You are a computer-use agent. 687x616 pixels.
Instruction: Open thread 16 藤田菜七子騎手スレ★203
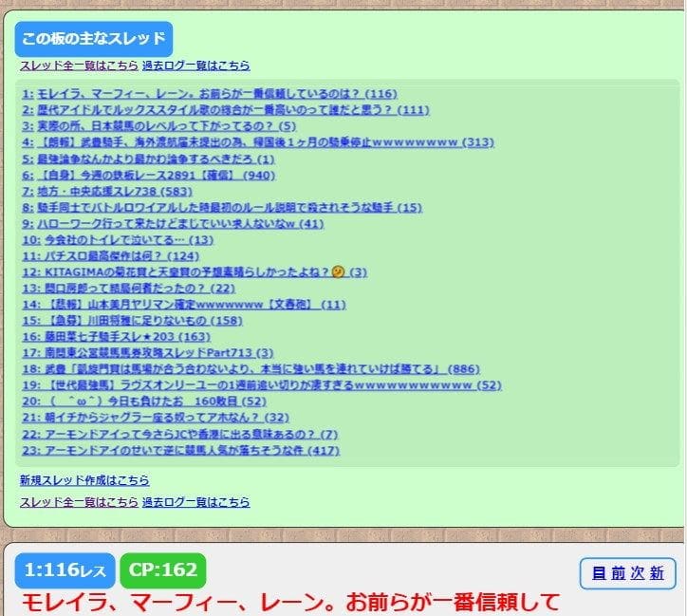116,337
